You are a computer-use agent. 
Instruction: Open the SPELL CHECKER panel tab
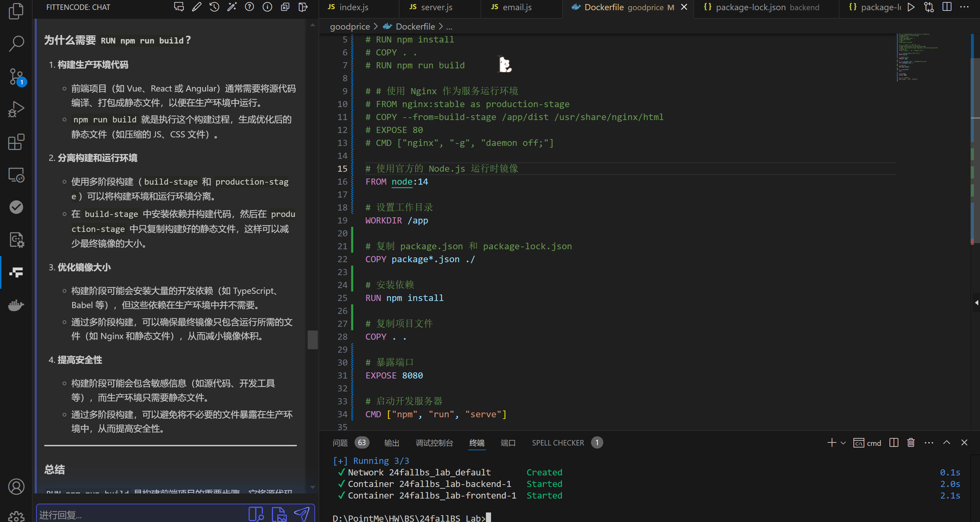558,443
